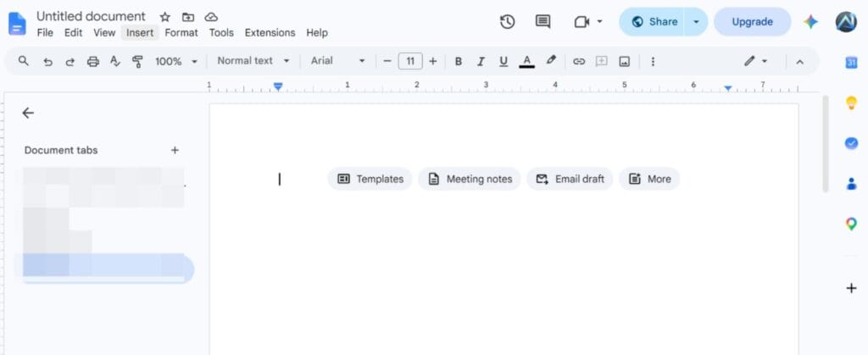Open the Keep lightbulb side panel icon
This screenshot has width=868, height=355.
[x=851, y=103]
